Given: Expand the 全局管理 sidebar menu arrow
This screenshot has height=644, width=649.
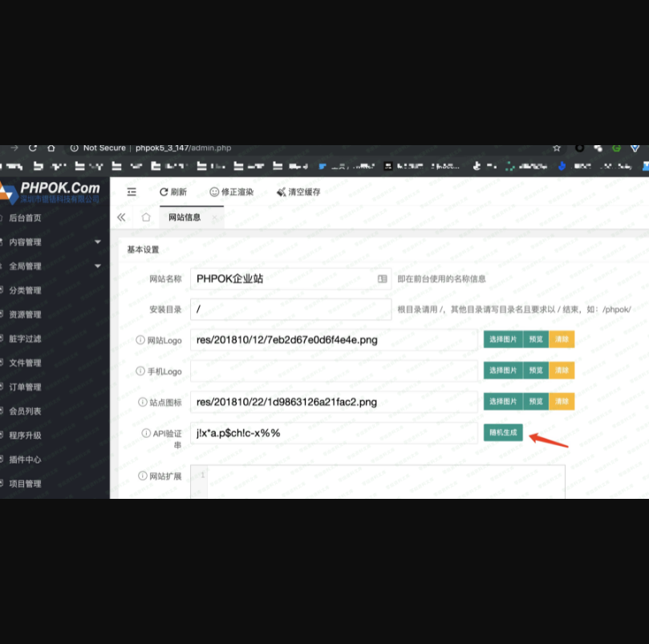Looking at the screenshot, I should (98, 266).
